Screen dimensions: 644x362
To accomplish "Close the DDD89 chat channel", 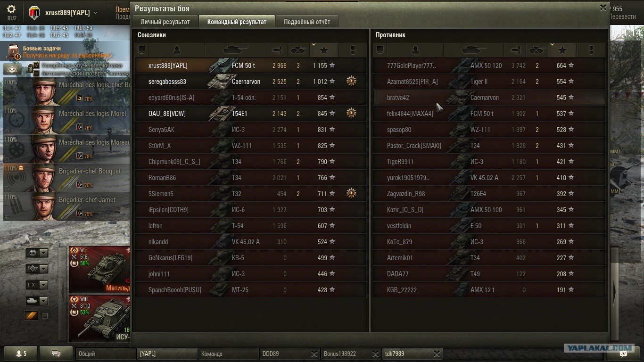I will coord(314,354).
